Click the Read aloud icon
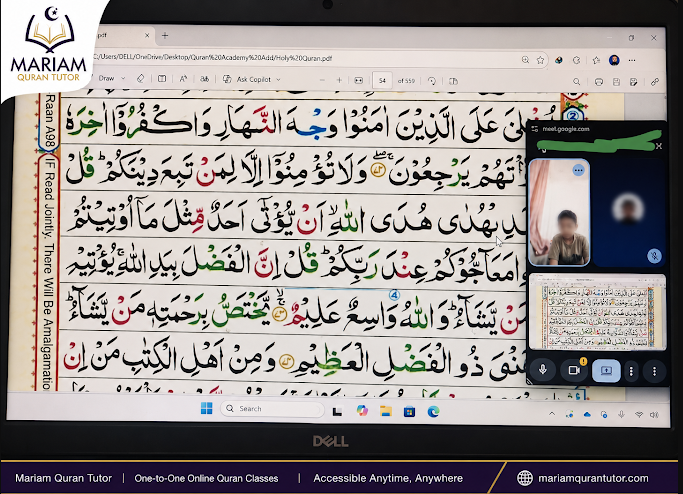Viewport: 683px width, 494px height. (x=183, y=79)
